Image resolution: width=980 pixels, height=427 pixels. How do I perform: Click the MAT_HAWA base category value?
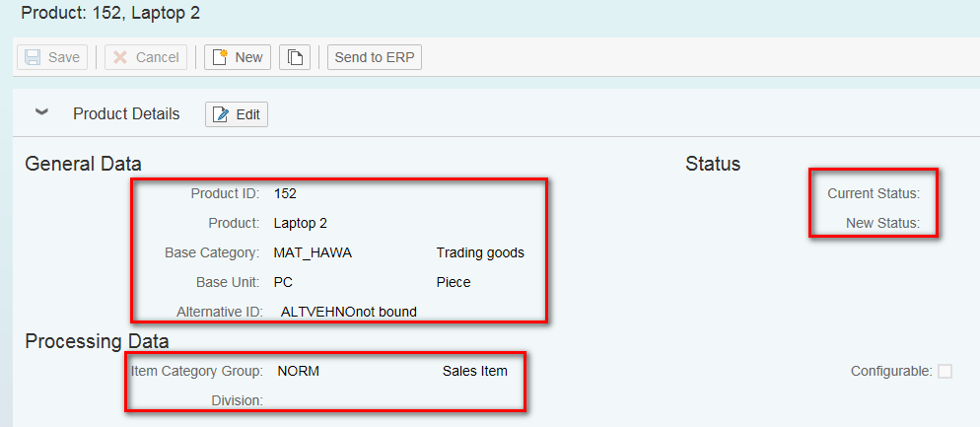coord(314,253)
